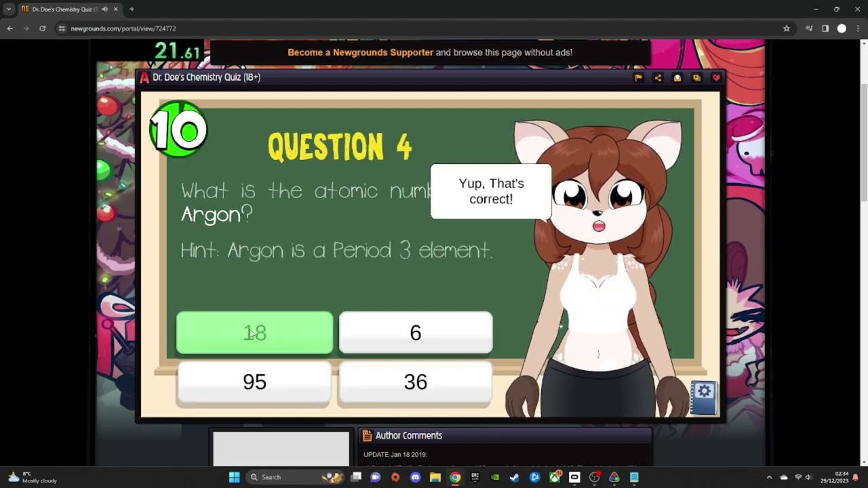Image resolution: width=868 pixels, height=488 pixels.
Task: View site information icon in address bar
Action: tap(62, 28)
